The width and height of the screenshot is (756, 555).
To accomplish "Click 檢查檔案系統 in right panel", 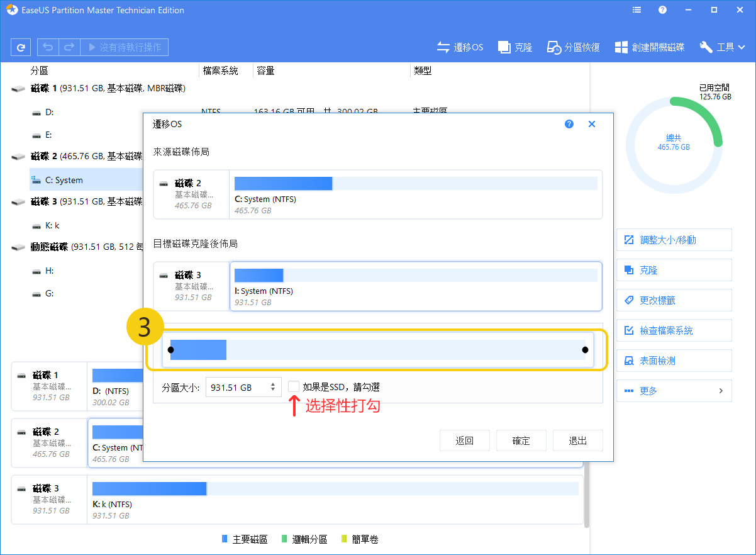I will pos(674,330).
